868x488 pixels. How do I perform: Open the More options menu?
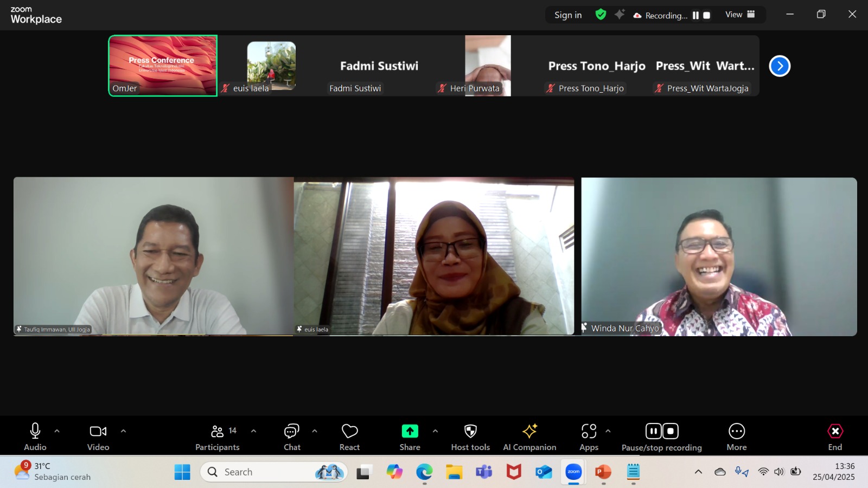pyautogui.click(x=736, y=436)
